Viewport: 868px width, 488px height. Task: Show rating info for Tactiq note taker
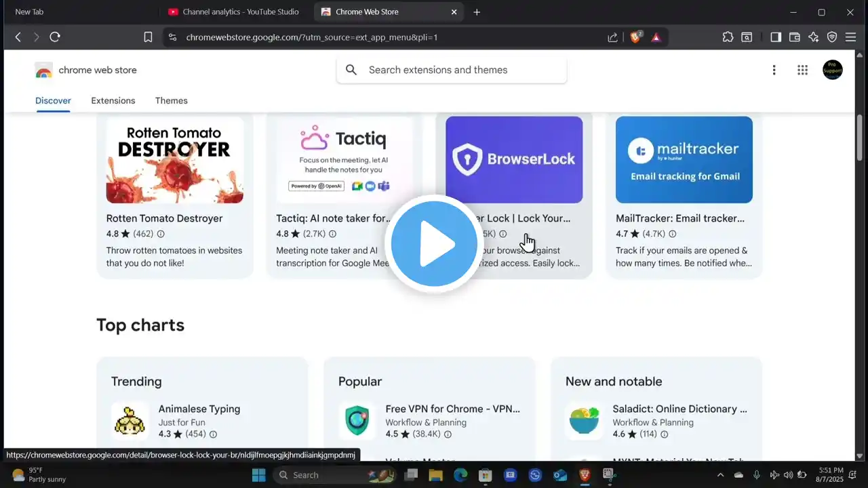pos(333,234)
